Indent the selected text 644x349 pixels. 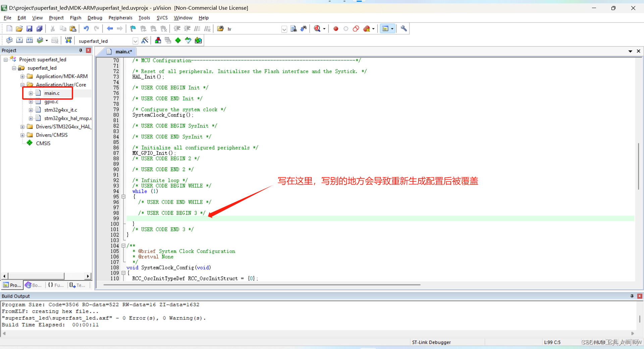tap(177, 29)
